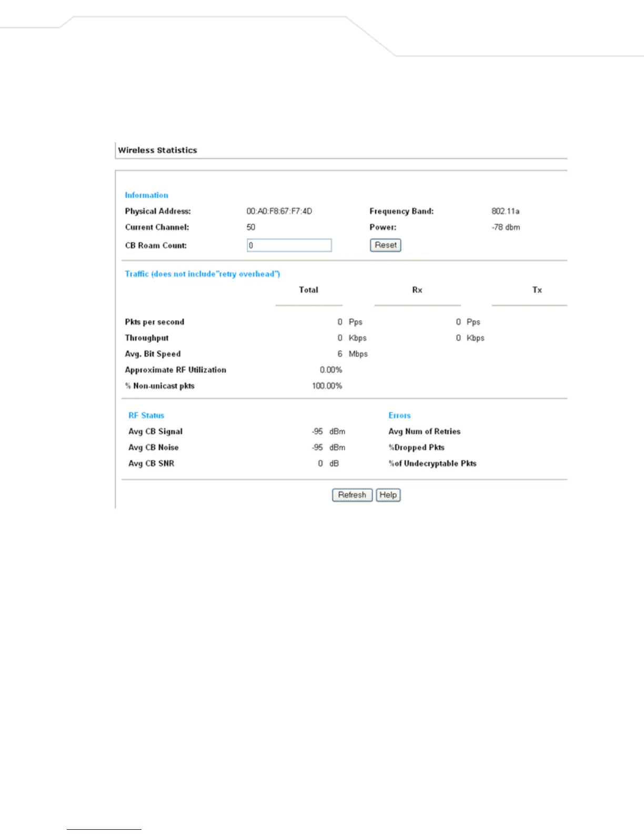Click the Tx column header
This screenshot has width=644, height=834.
click(x=537, y=290)
